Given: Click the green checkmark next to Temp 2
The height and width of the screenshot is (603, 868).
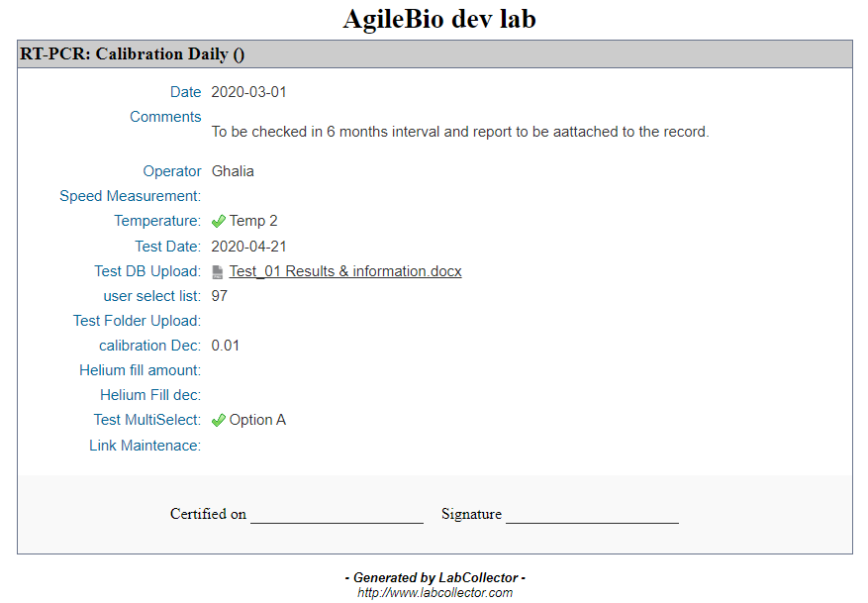Looking at the screenshot, I should click(219, 222).
